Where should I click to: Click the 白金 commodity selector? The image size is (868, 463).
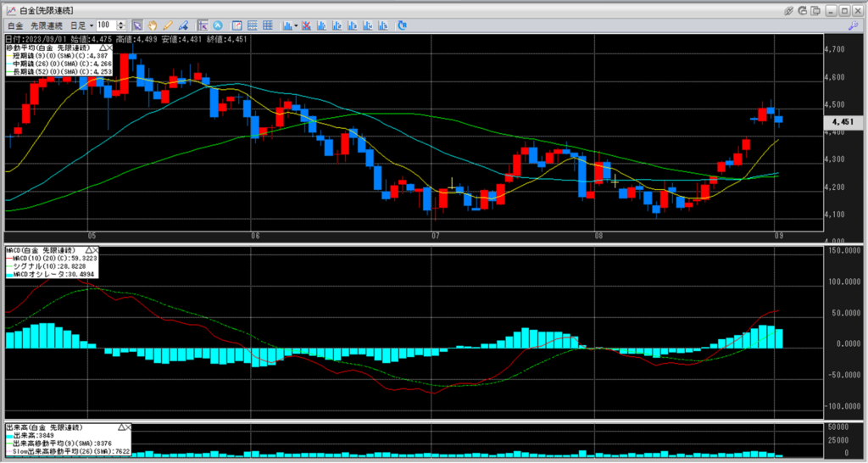point(14,25)
